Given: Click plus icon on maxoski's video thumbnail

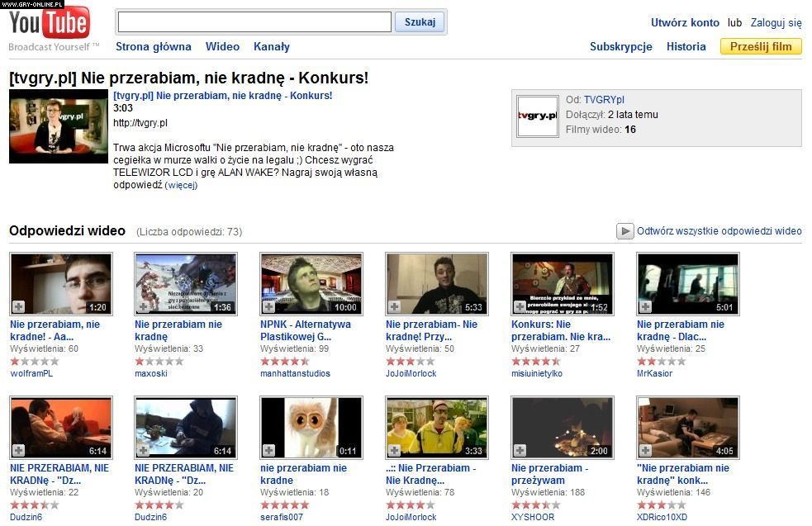Looking at the screenshot, I should 144,307.
